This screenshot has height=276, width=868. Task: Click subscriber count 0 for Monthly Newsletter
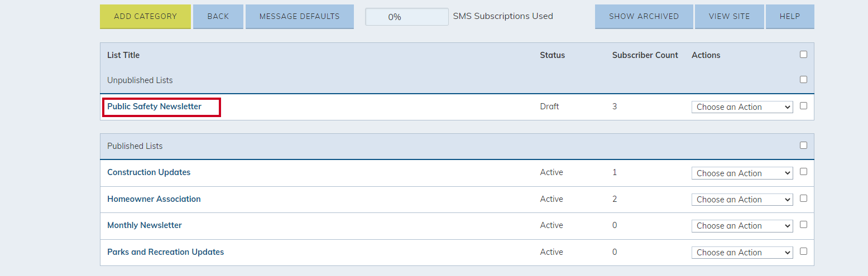click(615, 225)
